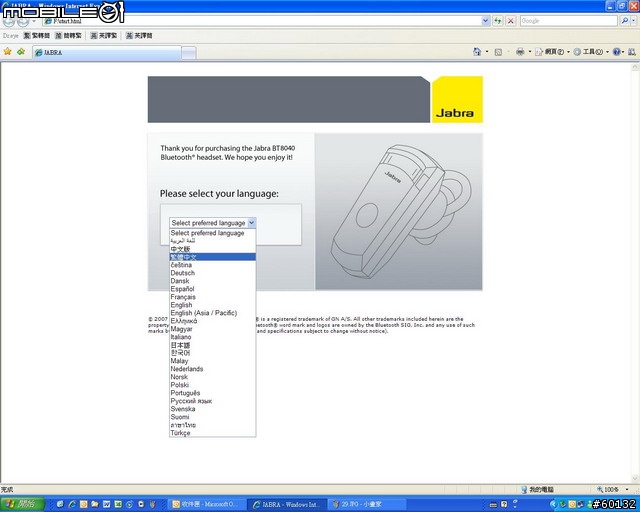Open the Help question-mark menu
The image size is (640, 512).
coord(618,52)
